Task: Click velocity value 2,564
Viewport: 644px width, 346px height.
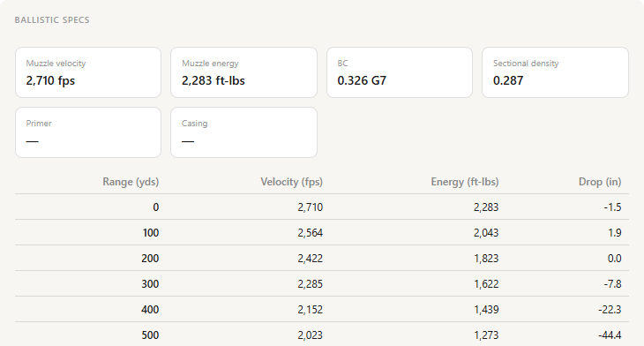Action: point(311,233)
